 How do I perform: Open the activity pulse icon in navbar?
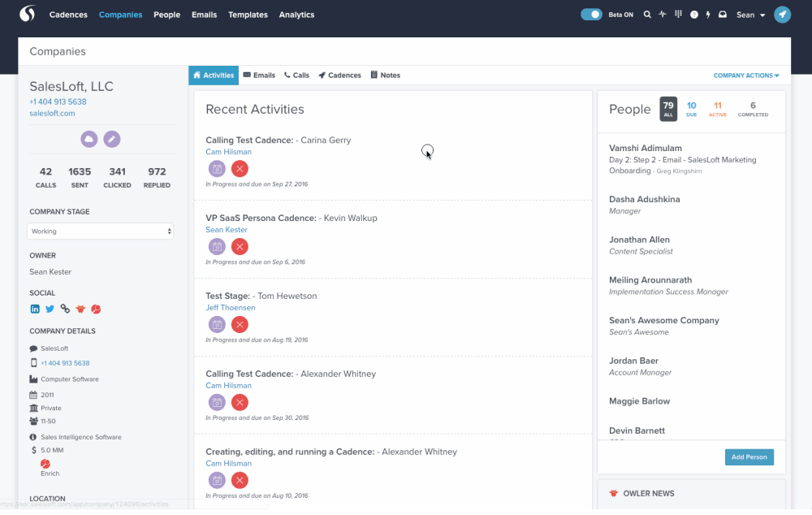coord(663,15)
